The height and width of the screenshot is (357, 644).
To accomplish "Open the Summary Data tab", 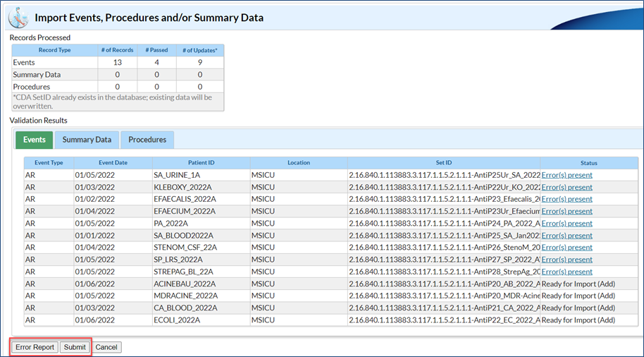I will click(87, 140).
